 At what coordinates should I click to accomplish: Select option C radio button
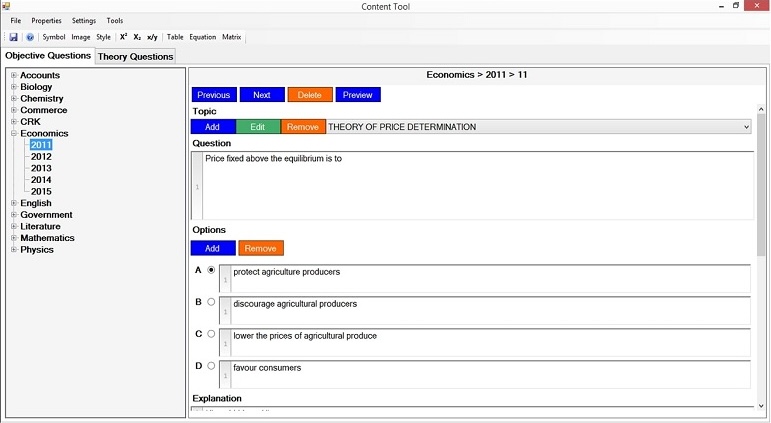[211, 334]
